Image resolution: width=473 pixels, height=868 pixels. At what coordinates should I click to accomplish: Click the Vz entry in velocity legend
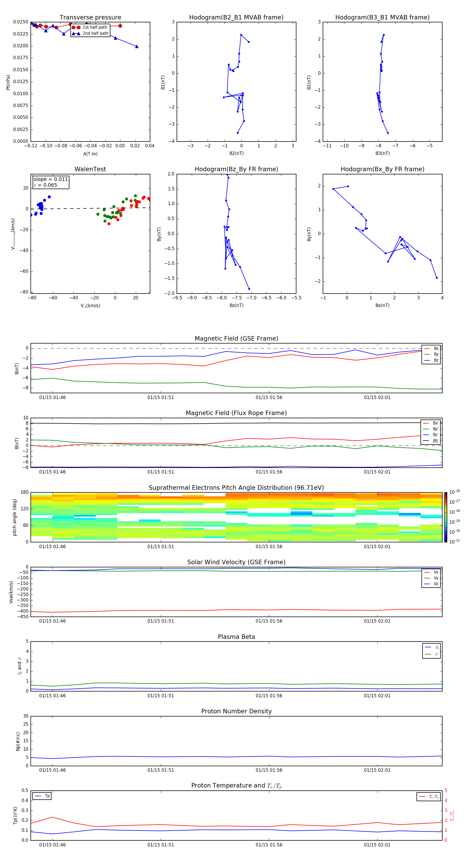point(431,584)
